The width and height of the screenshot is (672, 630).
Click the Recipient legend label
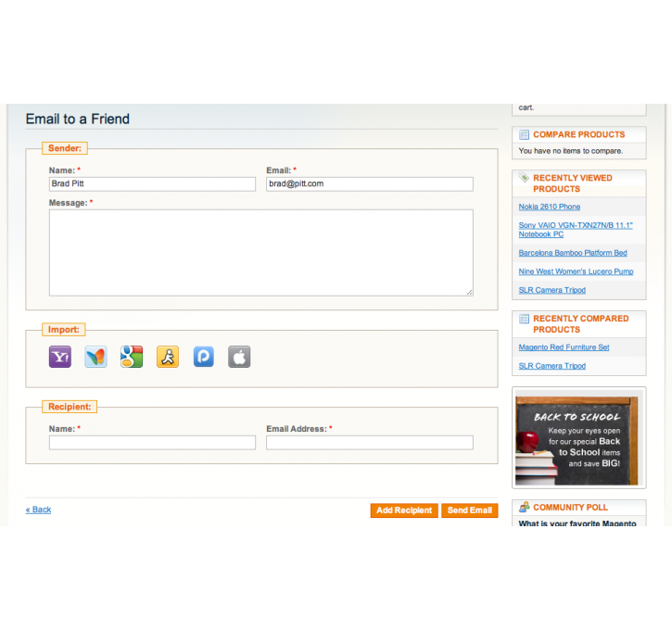click(70, 407)
